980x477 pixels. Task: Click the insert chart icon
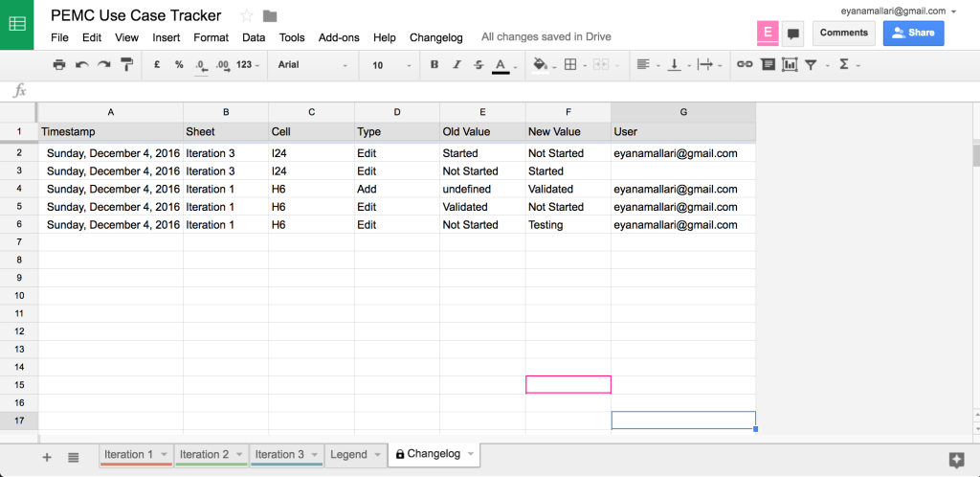(790, 65)
